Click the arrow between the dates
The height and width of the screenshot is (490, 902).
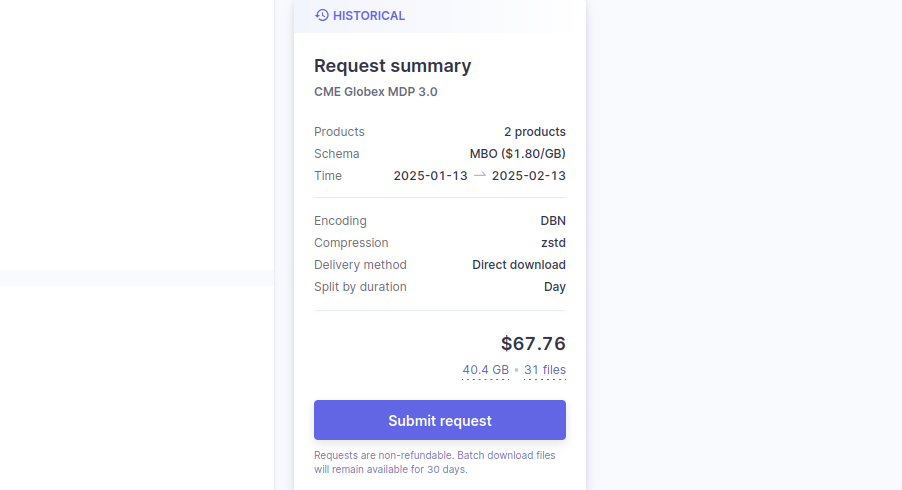[480, 175]
